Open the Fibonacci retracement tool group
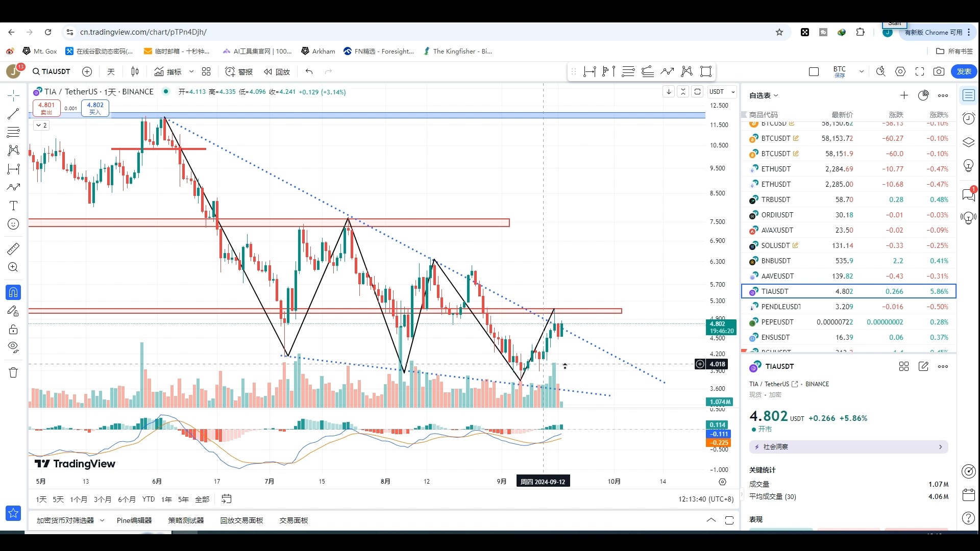This screenshot has height=551, width=980. (x=13, y=132)
